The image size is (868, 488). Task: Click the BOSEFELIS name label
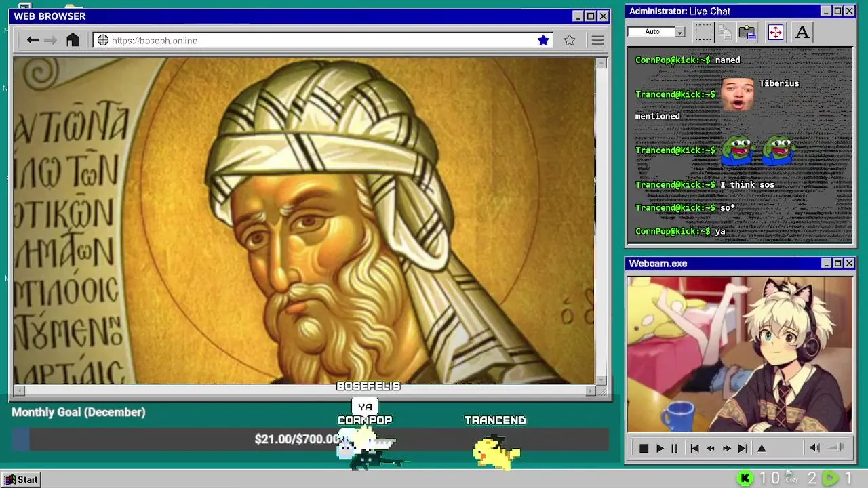(368, 386)
